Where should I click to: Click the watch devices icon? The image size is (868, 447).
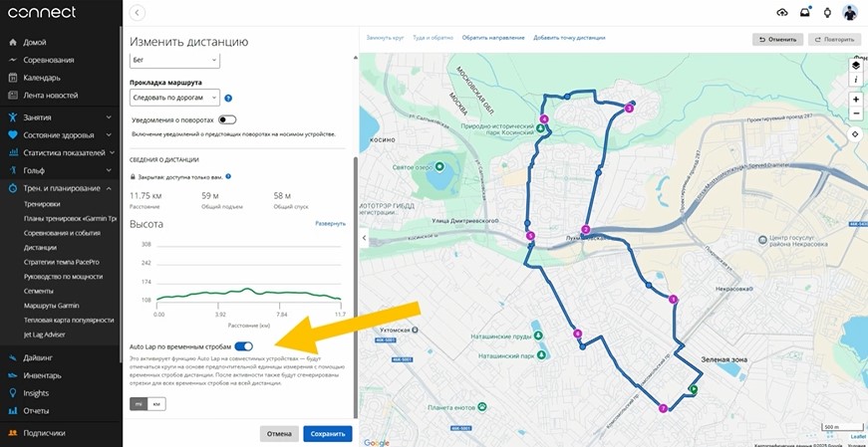pyautogui.click(x=826, y=12)
